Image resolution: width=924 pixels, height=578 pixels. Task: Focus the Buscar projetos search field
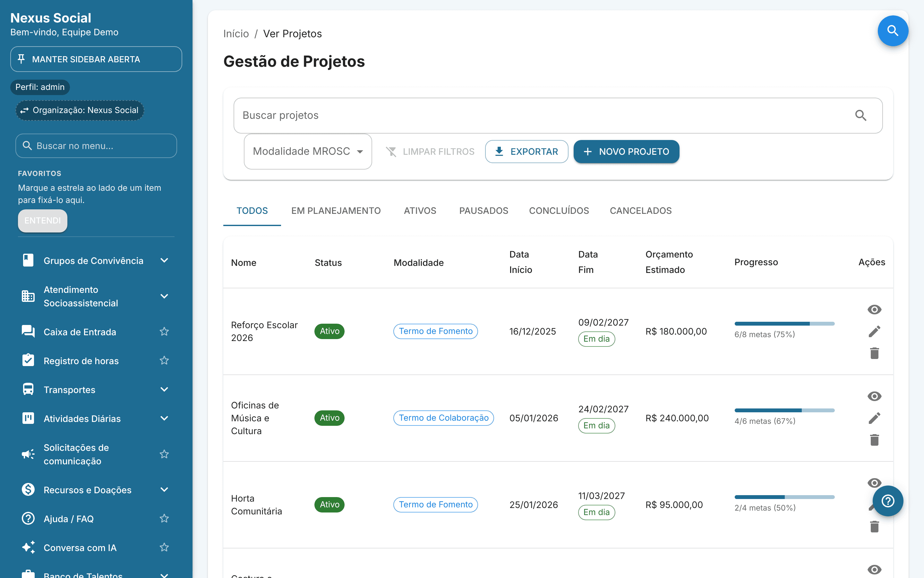[x=558, y=116]
